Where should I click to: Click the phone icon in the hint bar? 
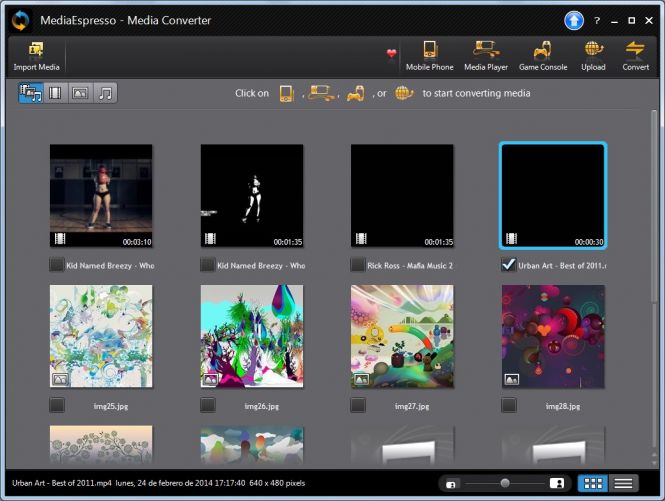(x=286, y=93)
